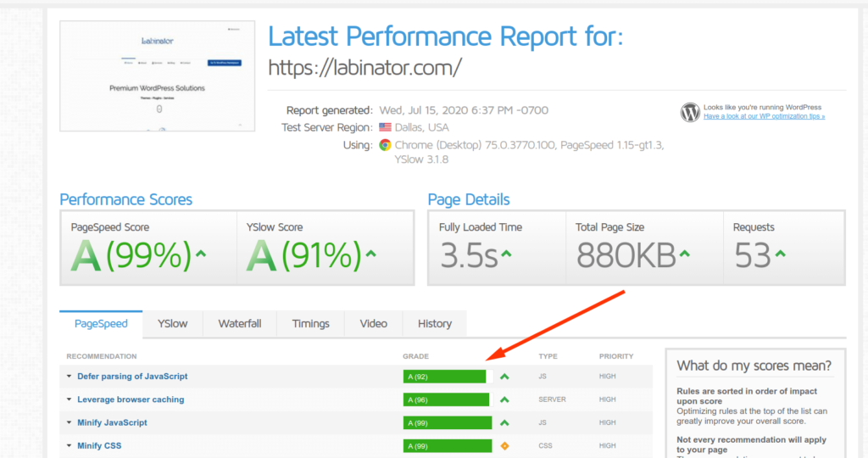Image resolution: width=868 pixels, height=458 pixels.
Task: Switch to the YSlow tab
Action: coord(172,324)
